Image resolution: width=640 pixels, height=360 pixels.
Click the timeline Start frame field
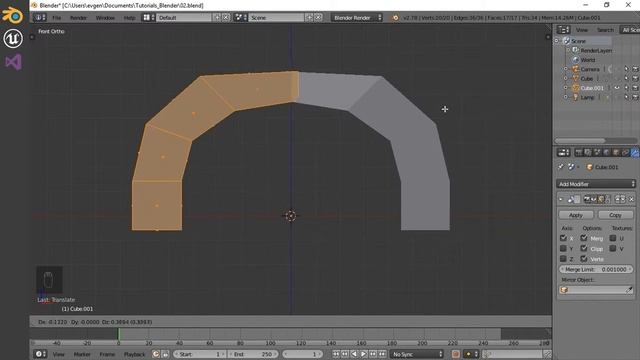click(200, 354)
